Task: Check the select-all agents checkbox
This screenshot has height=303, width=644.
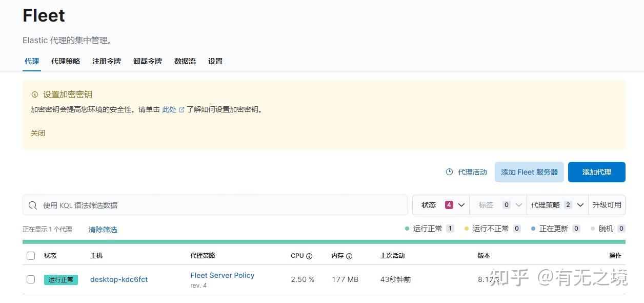Action: [x=31, y=255]
